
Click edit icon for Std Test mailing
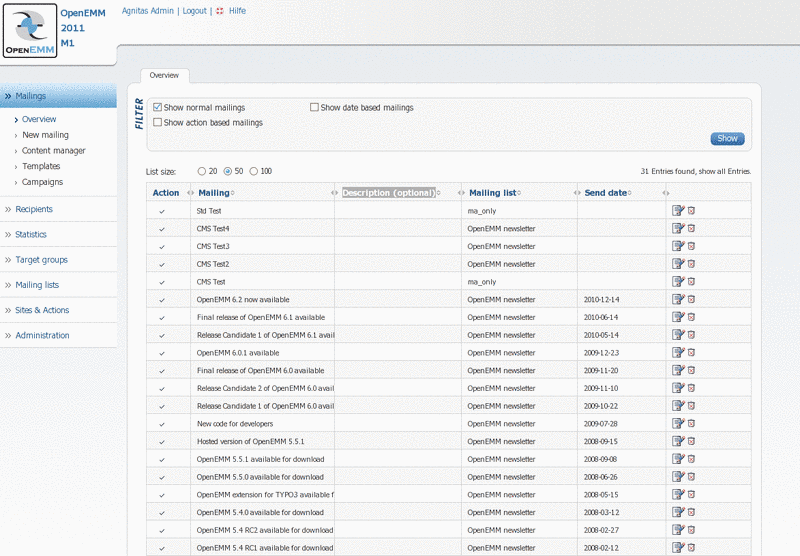(678, 211)
